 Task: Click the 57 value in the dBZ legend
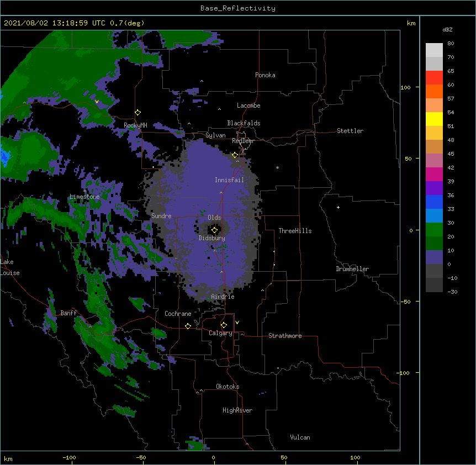tap(451, 99)
